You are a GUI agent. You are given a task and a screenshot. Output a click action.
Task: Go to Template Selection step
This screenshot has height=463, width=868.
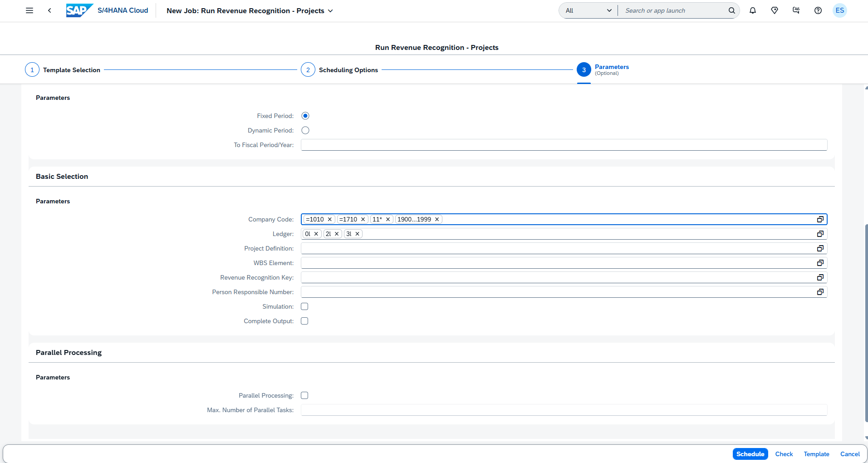(63, 70)
